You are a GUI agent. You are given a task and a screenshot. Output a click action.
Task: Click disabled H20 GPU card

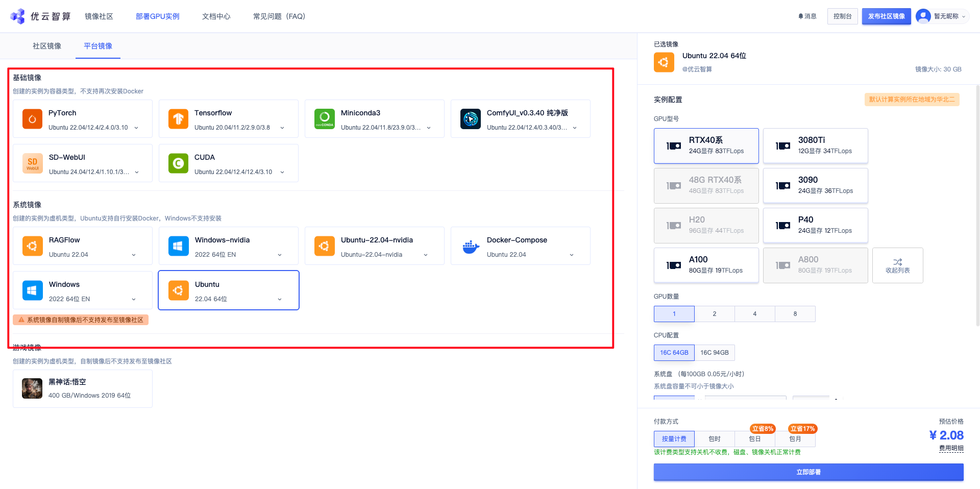pos(706,226)
